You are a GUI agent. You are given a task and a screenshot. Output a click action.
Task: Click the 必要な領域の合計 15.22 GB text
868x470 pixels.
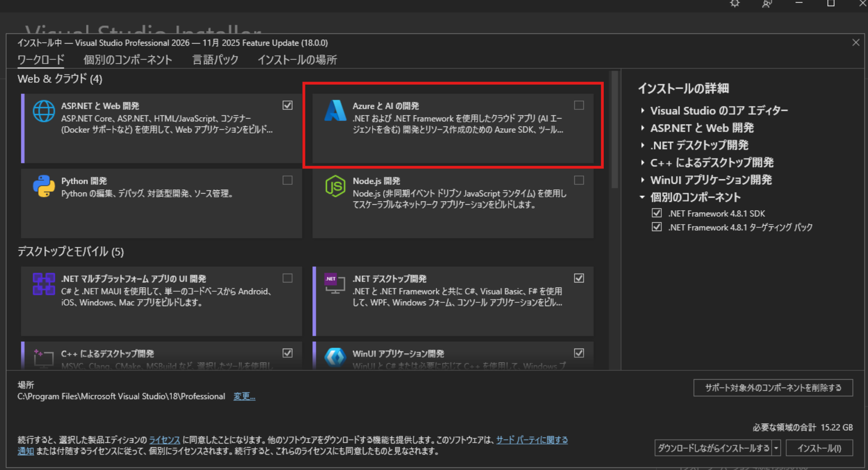tap(803, 427)
